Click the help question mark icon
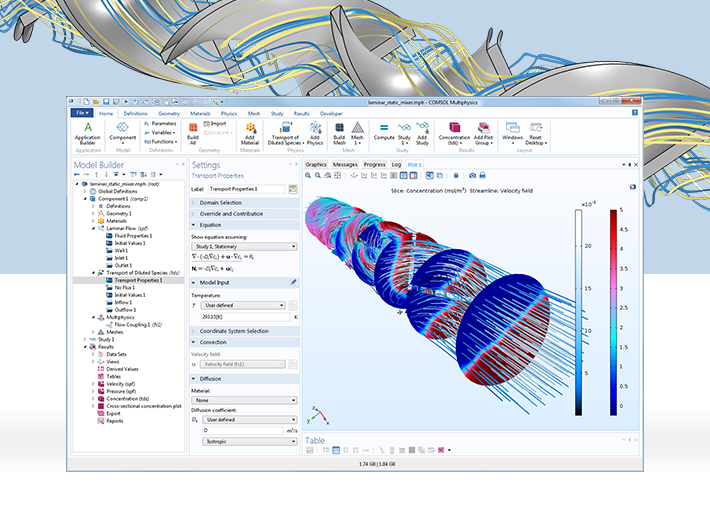This screenshot has width=710, height=523. [x=635, y=112]
